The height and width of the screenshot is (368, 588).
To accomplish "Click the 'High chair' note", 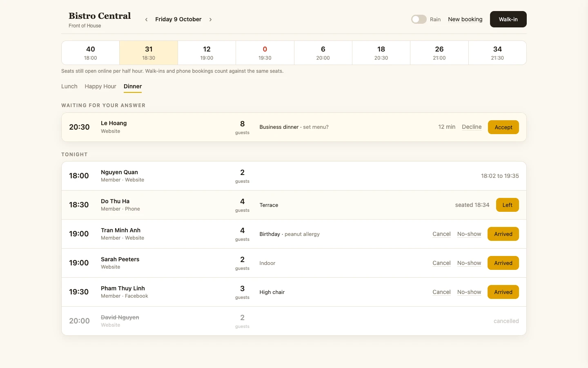I will click(272, 292).
